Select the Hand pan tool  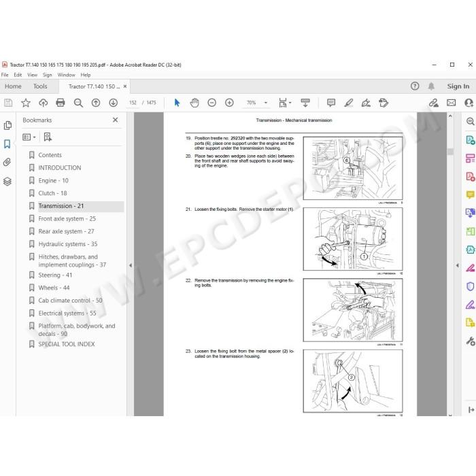[194, 103]
